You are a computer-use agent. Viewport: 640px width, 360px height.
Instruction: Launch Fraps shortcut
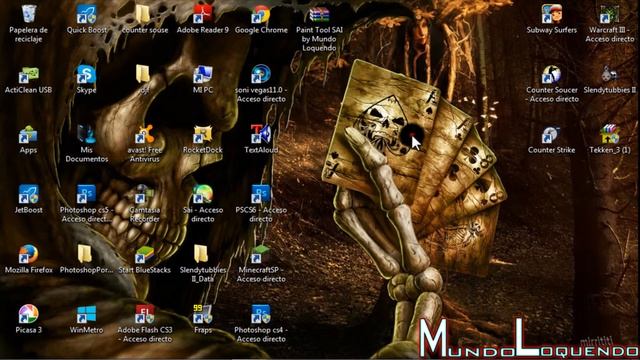(203, 314)
